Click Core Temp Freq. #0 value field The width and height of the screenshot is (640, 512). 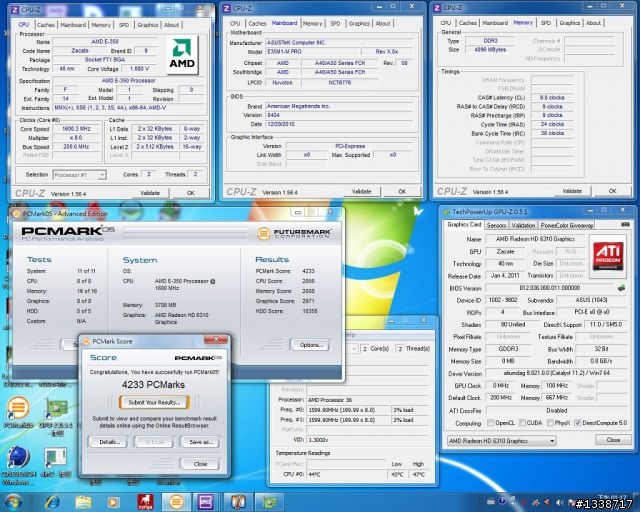348,410
